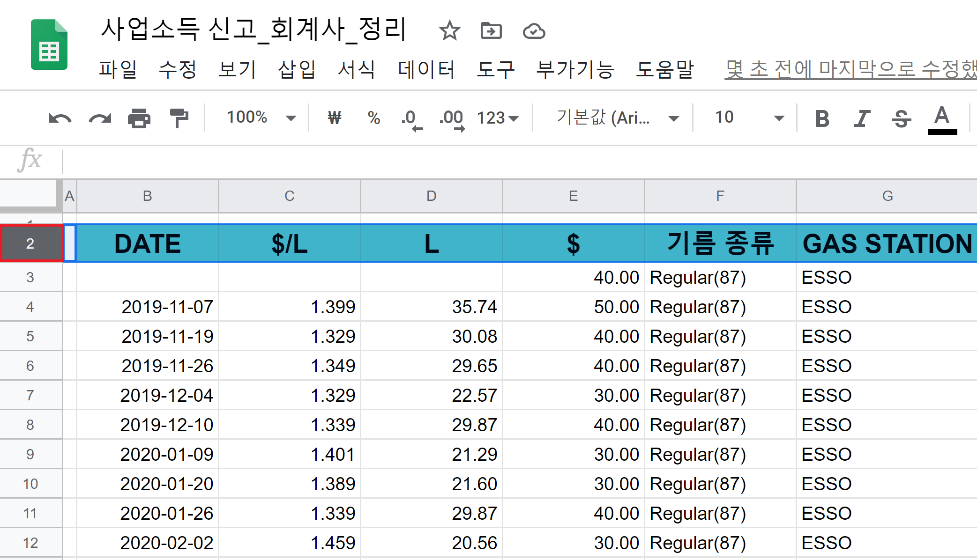Select the paint format roller tool
977x560 pixels.
pyautogui.click(x=179, y=118)
